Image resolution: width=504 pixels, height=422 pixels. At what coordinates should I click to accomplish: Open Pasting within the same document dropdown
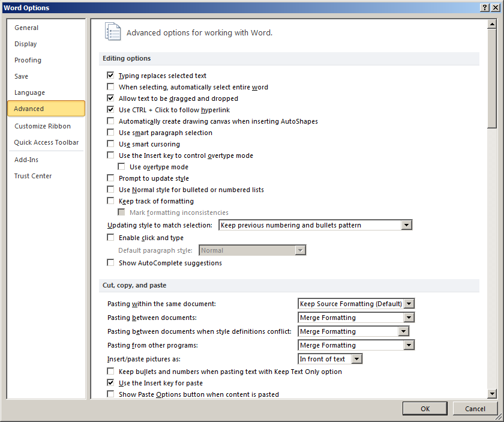point(409,304)
